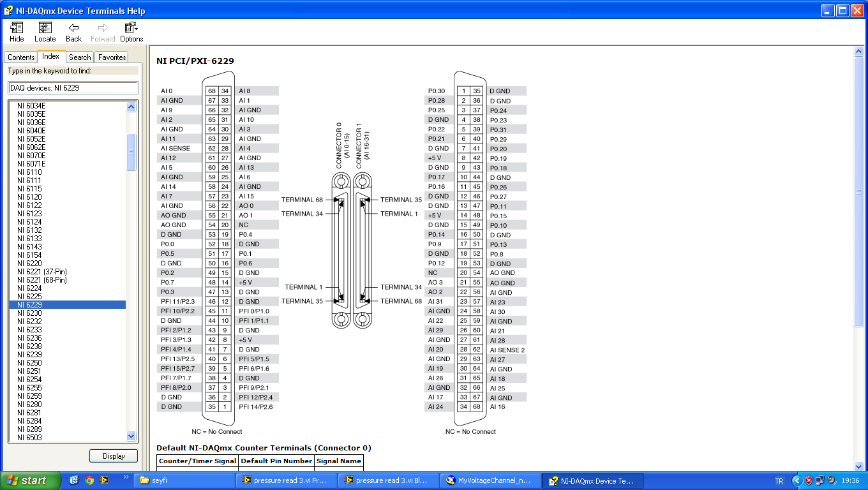Switch to the Contents tab
The image size is (868, 490).
point(21,57)
